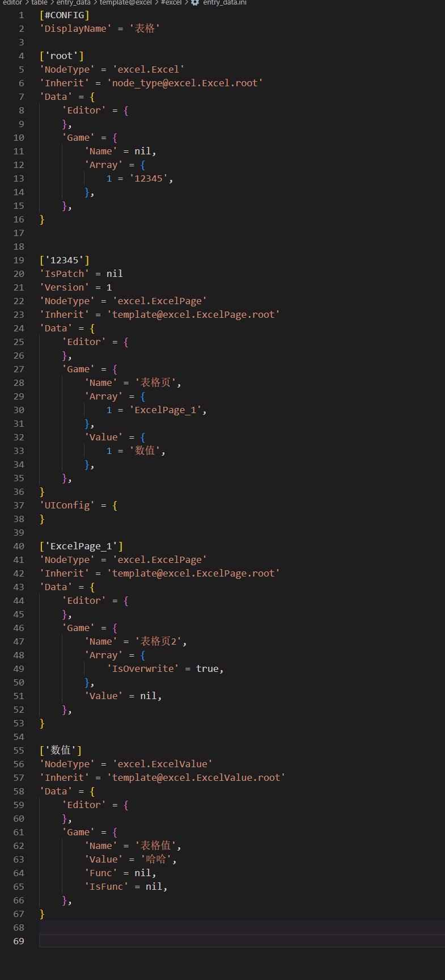Viewport: 445px width, 980px height.
Task: Click the 'UIConfig' key
Action: pos(67,505)
